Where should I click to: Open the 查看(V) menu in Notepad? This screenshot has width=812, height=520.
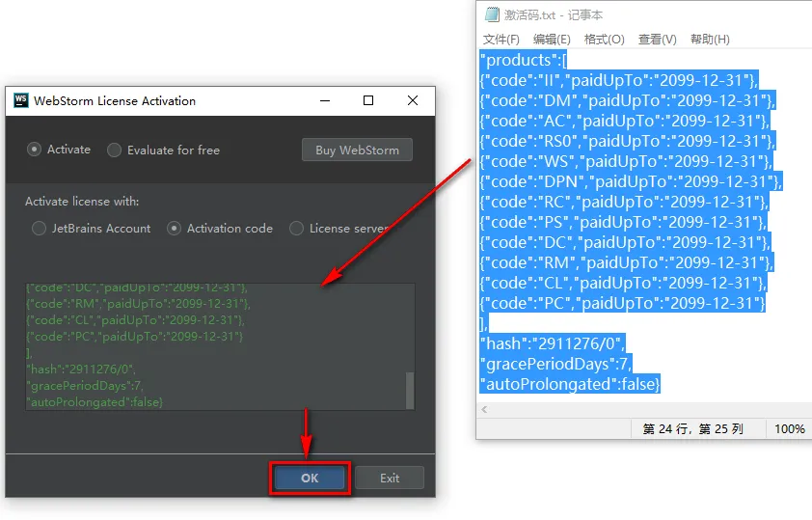point(657,40)
